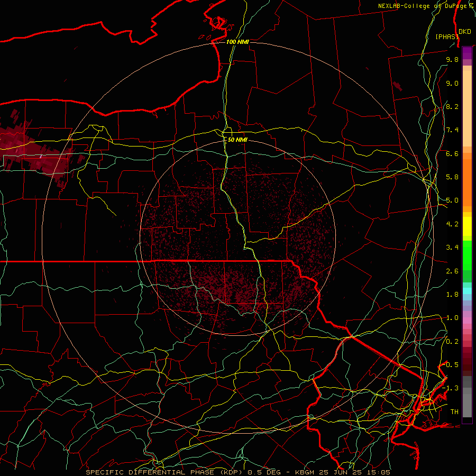476x476 pixels.
Task: Click the 0.2 value on the color scale
Action: tap(452, 342)
